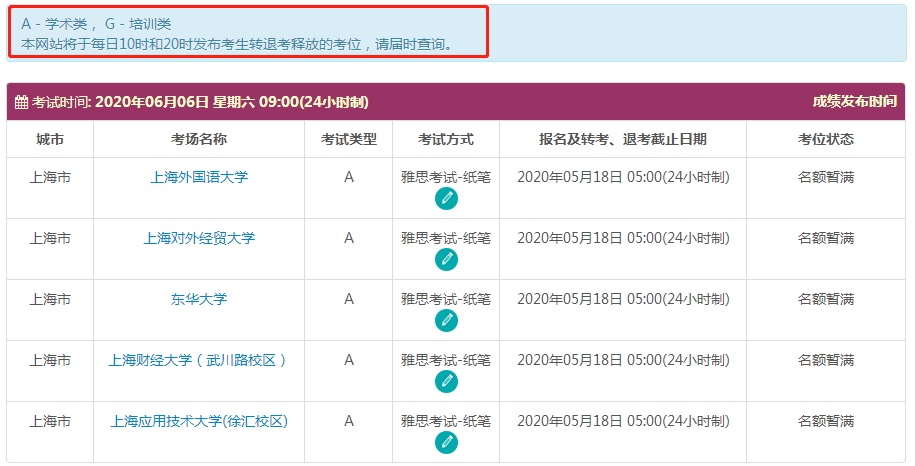This screenshot has height=466, width=915.
Task: Click the pencil icon in 上海财经大学 row
Action: coord(446,381)
